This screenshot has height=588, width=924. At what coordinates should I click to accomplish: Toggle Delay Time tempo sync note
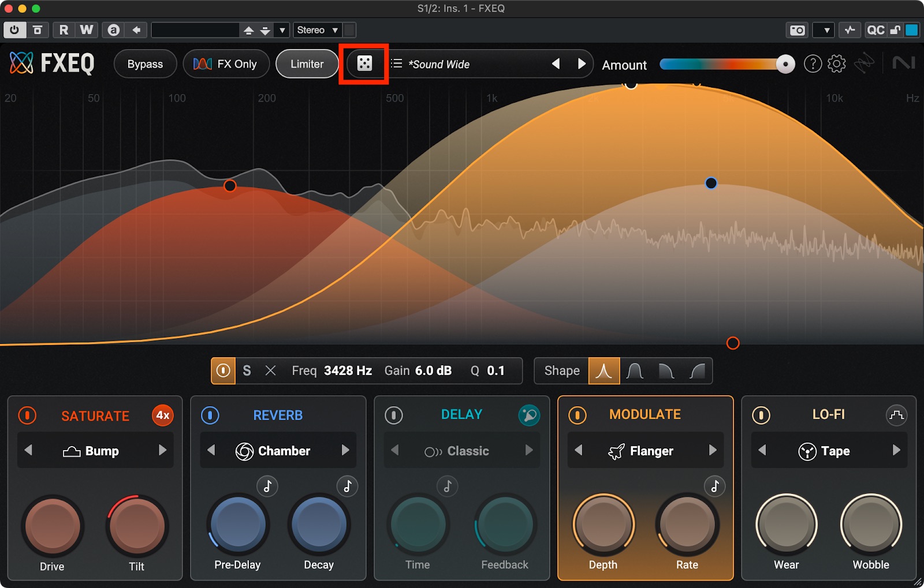pyautogui.click(x=447, y=486)
